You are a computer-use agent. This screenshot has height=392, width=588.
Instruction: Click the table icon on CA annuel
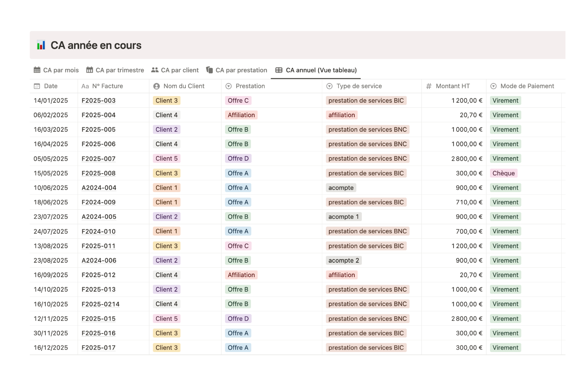coord(279,70)
